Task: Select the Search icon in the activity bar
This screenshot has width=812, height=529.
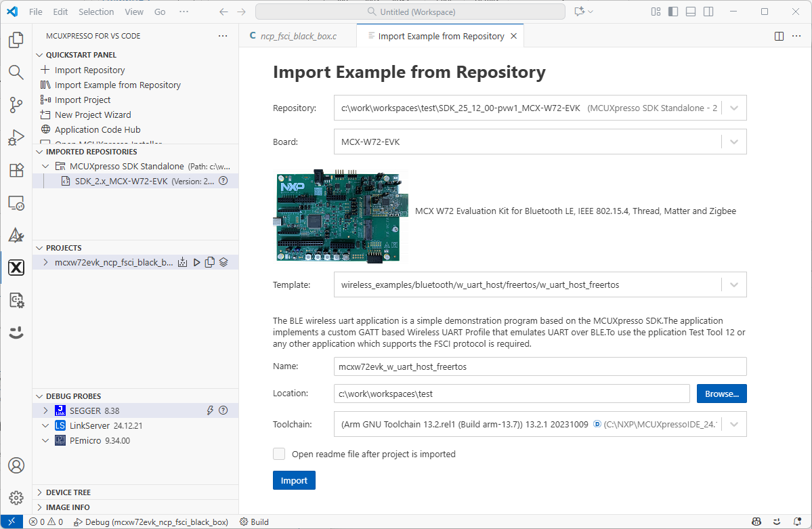Action: coord(16,72)
